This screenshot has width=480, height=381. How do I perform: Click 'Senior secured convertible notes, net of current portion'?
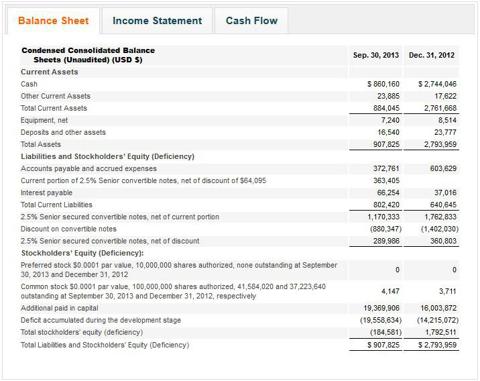tap(120, 217)
